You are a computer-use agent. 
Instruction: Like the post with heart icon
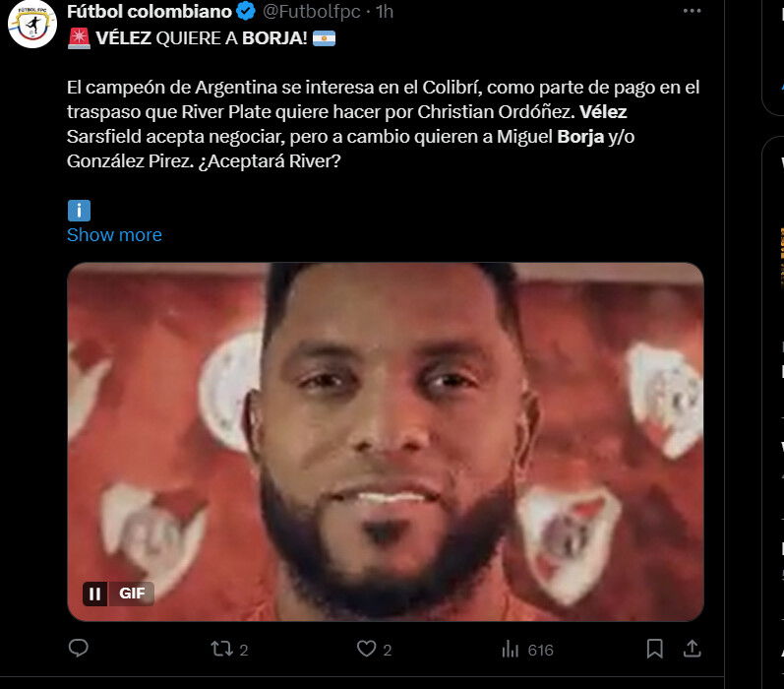tap(366, 649)
